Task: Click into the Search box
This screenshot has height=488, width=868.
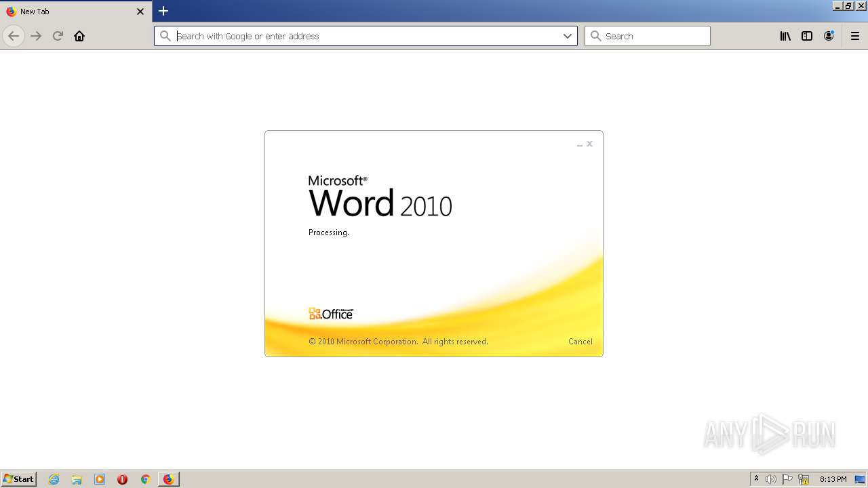Action: pyautogui.click(x=648, y=36)
